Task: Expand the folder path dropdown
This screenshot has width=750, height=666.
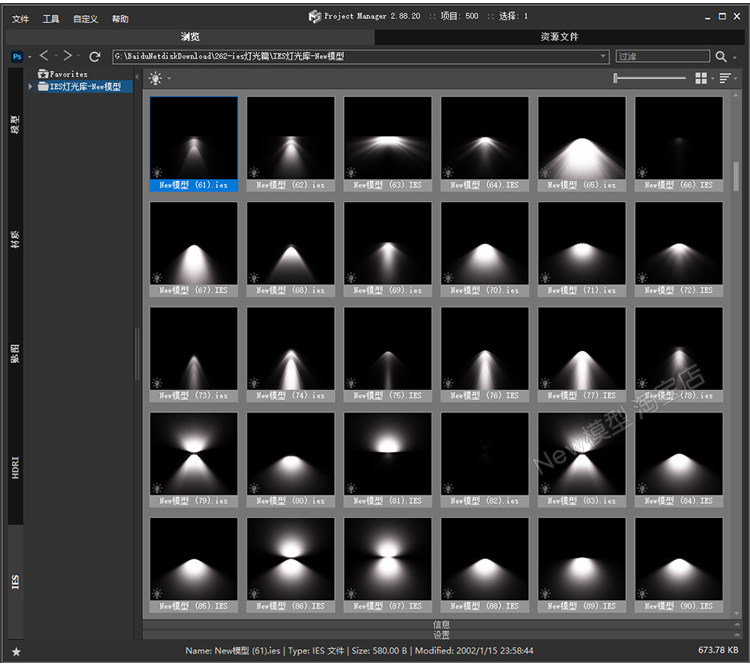Action: [x=603, y=56]
